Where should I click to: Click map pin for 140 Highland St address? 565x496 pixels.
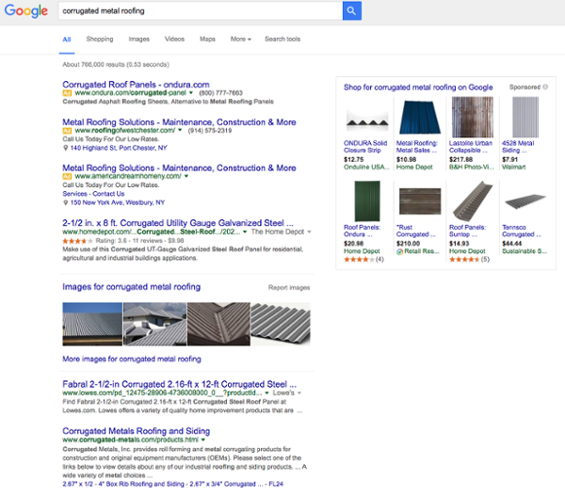click(x=65, y=148)
